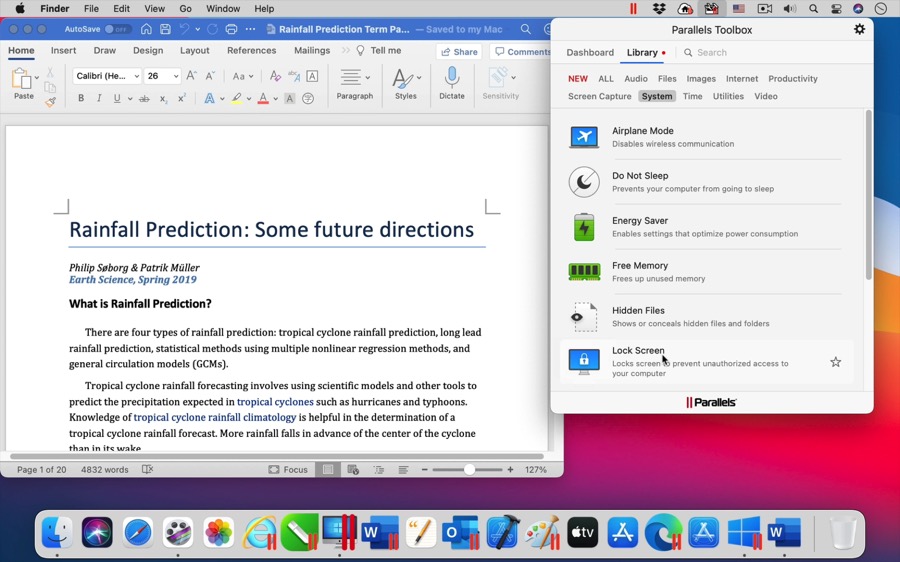900x562 pixels.
Task: Click the Share button in Word
Action: 459,52
